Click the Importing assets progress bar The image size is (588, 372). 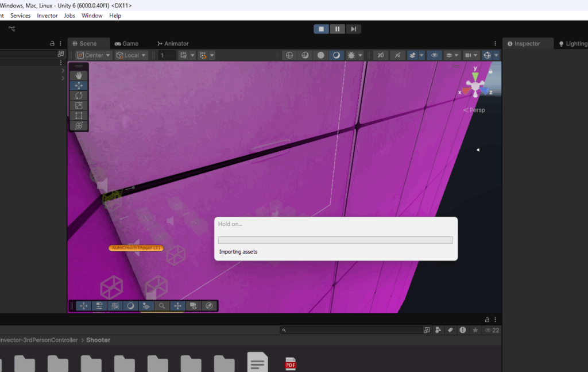coord(335,240)
